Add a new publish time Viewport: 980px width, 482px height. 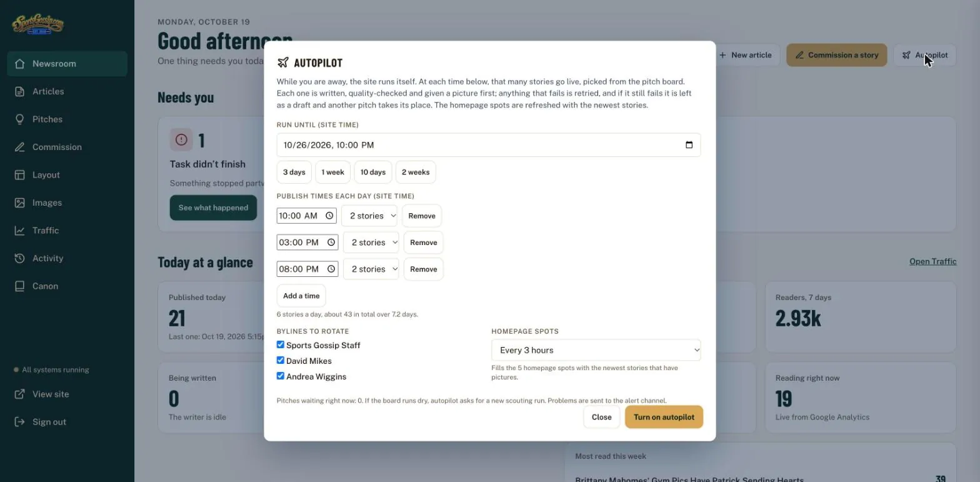[301, 296]
